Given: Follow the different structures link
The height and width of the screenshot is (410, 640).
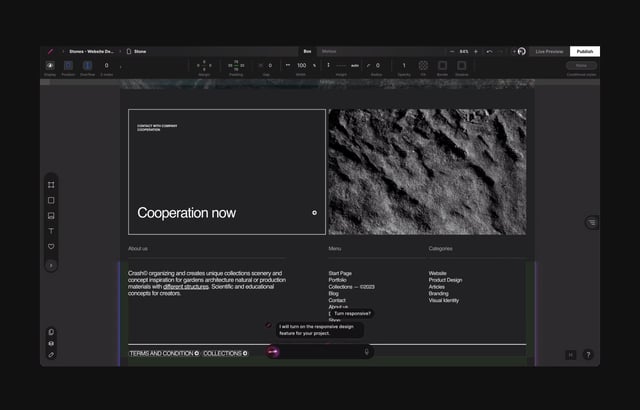Looking at the screenshot, I should (186, 287).
